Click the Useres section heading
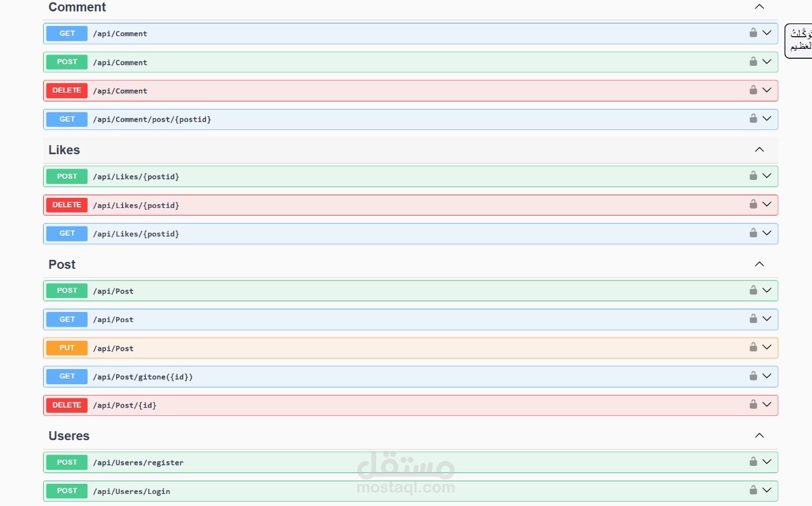The width and height of the screenshot is (812, 506). pos(69,436)
